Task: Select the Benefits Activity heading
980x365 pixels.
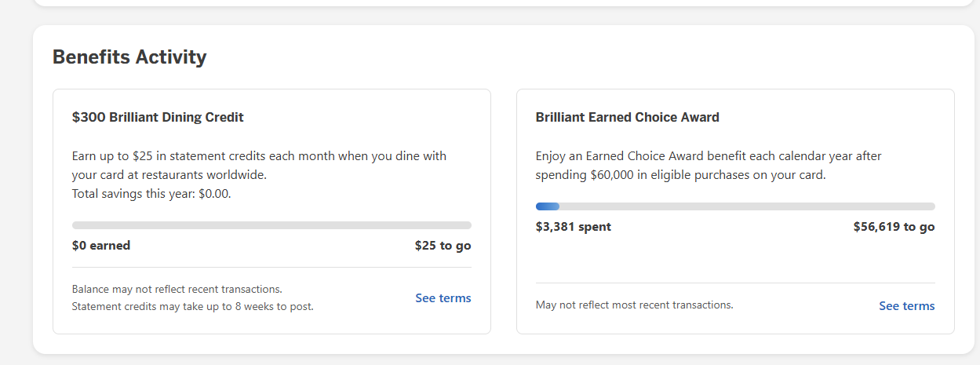Action: coord(129,57)
